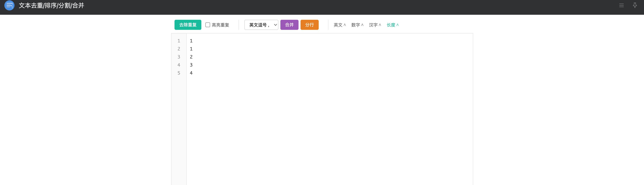Enable the 高亮重复 checkbox
644x185 pixels.
click(208, 25)
